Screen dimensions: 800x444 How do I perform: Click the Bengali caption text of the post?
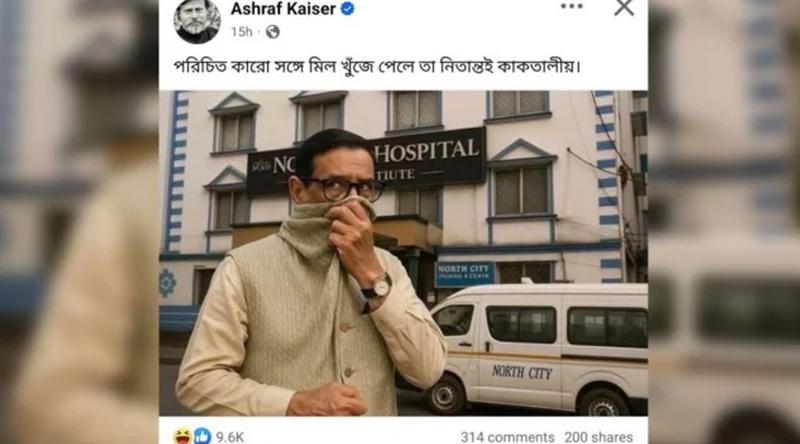tap(377, 67)
